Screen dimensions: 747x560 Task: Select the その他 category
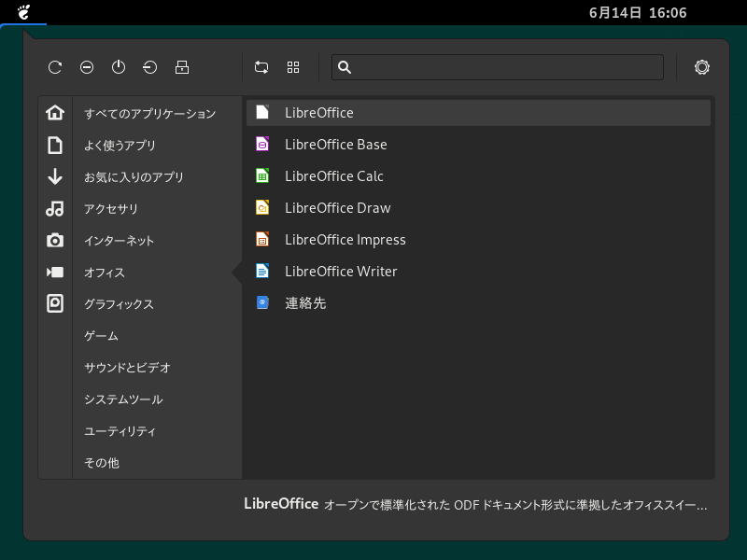[102, 463]
